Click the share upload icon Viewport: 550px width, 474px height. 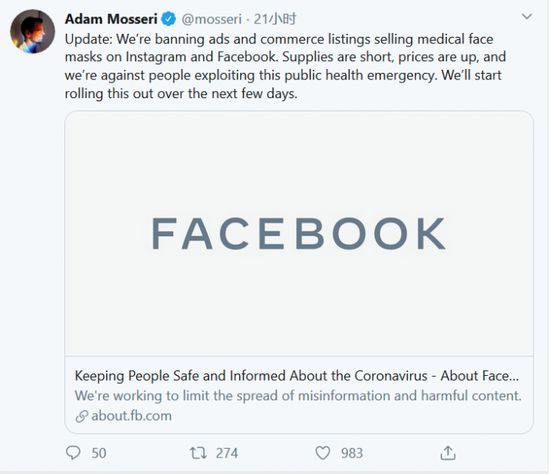448,453
